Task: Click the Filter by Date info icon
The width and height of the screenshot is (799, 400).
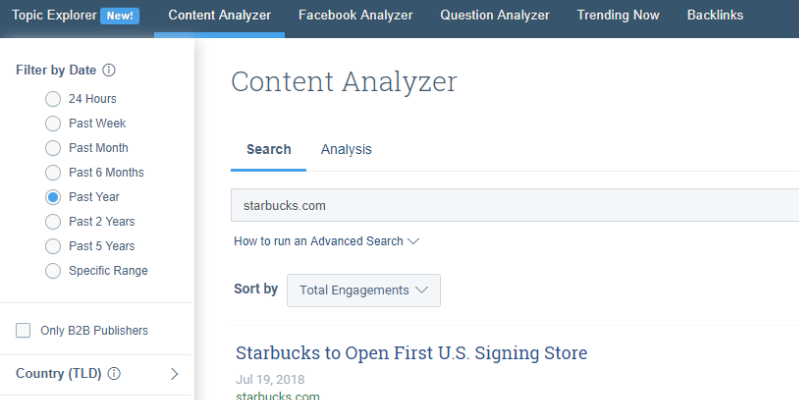Action: click(109, 70)
